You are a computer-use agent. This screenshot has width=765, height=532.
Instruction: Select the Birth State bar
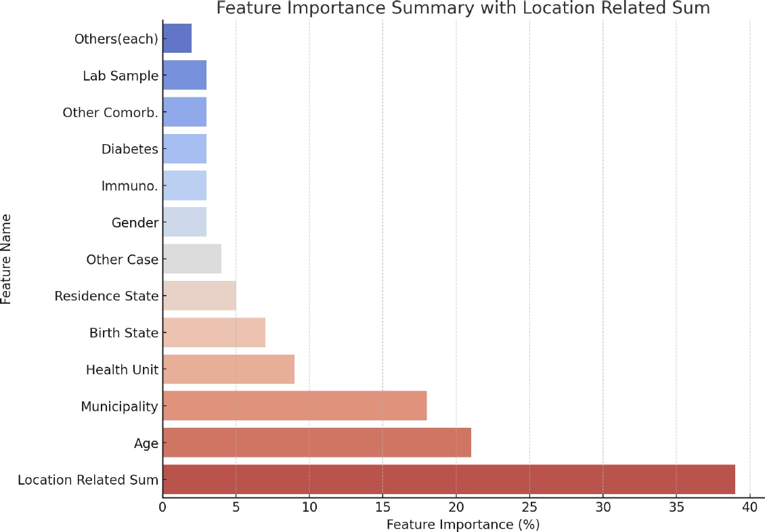pos(213,332)
